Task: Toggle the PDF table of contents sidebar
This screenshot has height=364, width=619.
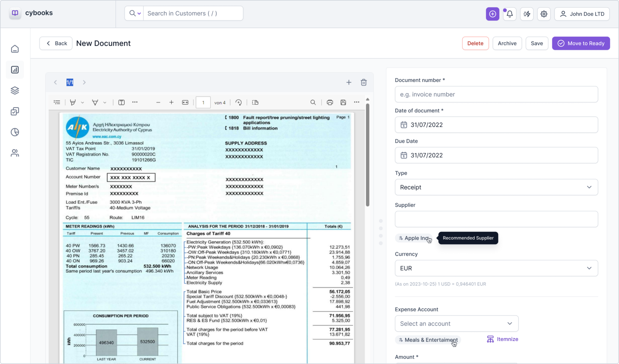Action: tap(57, 102)
